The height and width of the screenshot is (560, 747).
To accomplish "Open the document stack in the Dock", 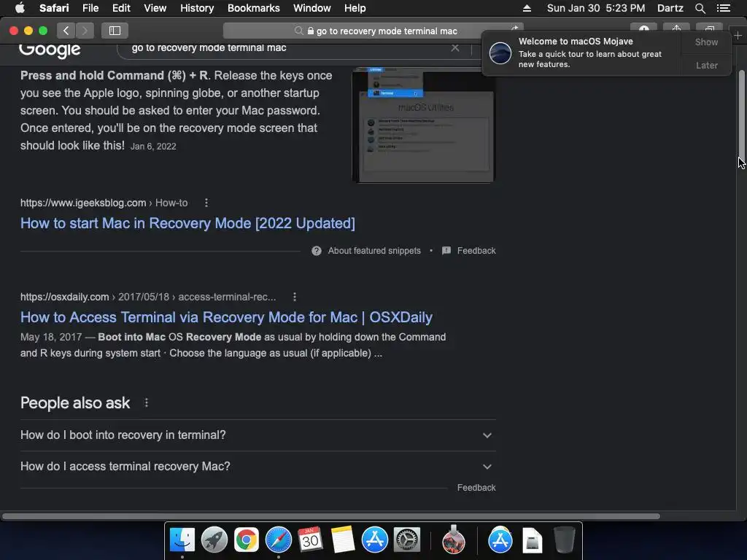I will (532, 540).
